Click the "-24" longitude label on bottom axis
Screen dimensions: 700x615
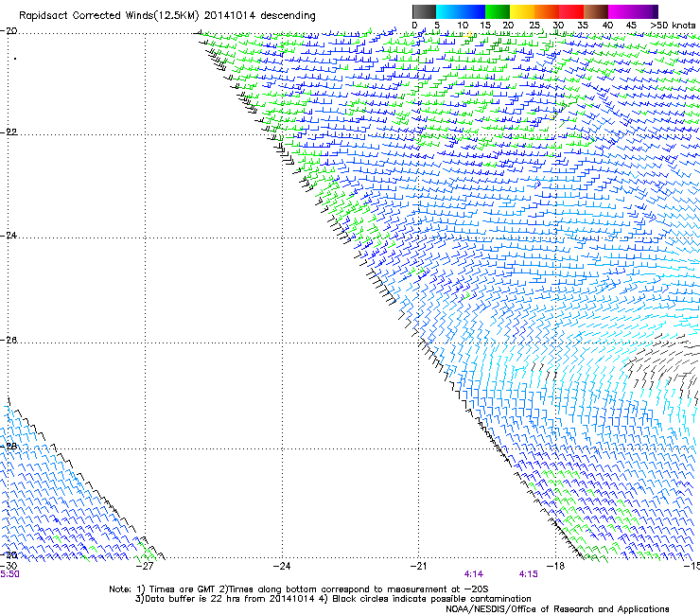coord(282,567)
